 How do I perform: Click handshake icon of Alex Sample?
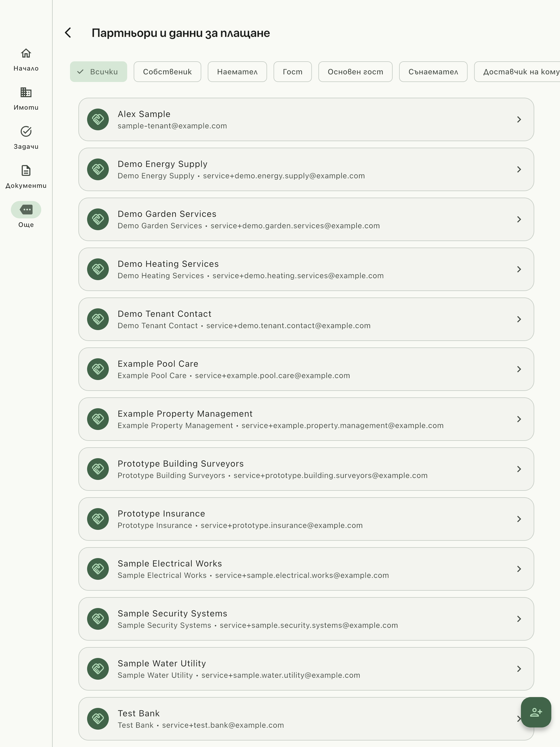point(98,119)
